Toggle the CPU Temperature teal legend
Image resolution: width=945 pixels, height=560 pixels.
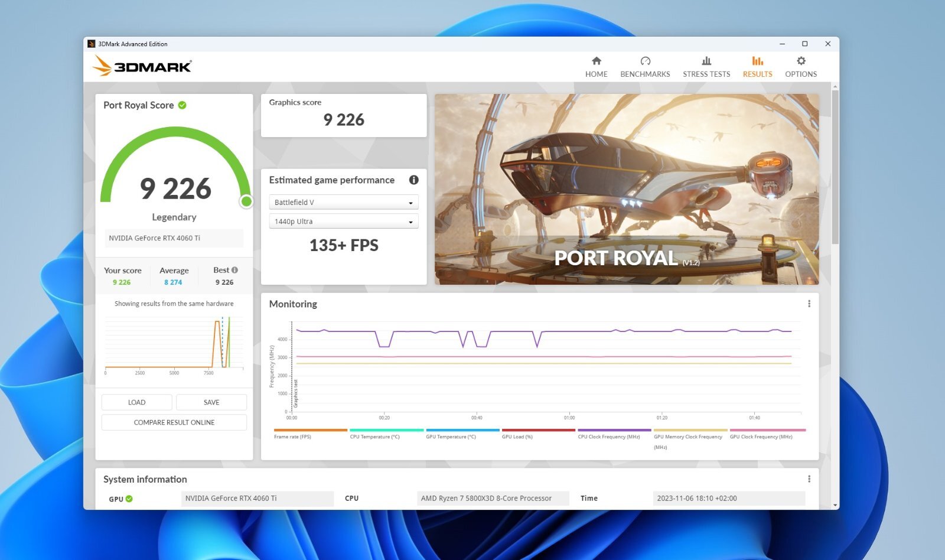386,434
